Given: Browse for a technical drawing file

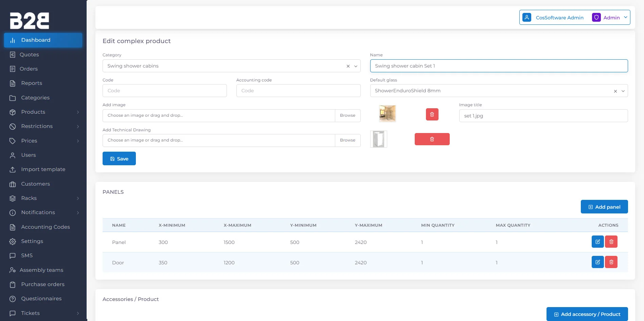Looking at the screenshot, I should (347, 140).
